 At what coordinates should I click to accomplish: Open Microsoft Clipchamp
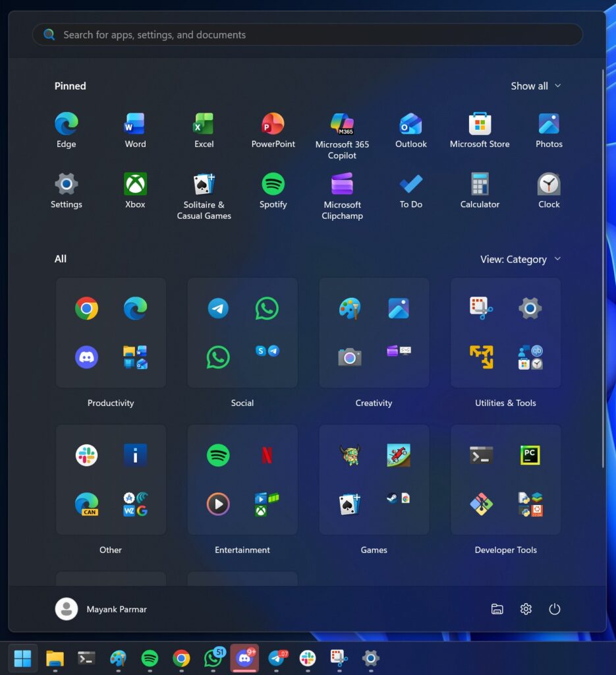342,183
